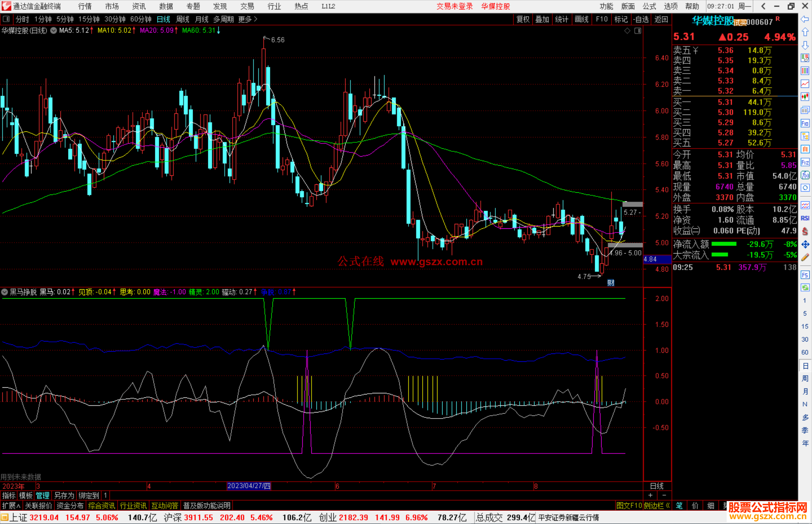Click the green 净流入额 bar
Screen dimensions: 812x524
[x=724, y=244]
